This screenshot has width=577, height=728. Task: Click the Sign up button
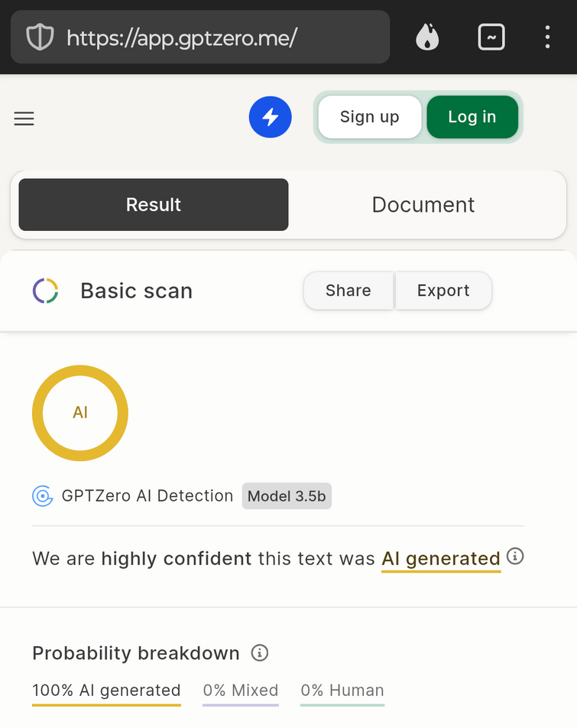[x=370, y=117]
